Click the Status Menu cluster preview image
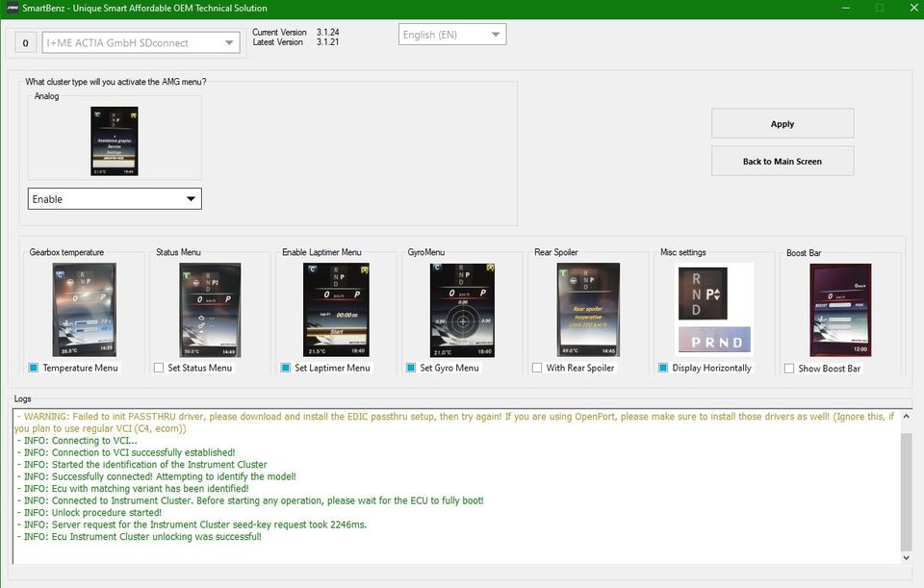This screenshot has height=588, width=924. 210,309
